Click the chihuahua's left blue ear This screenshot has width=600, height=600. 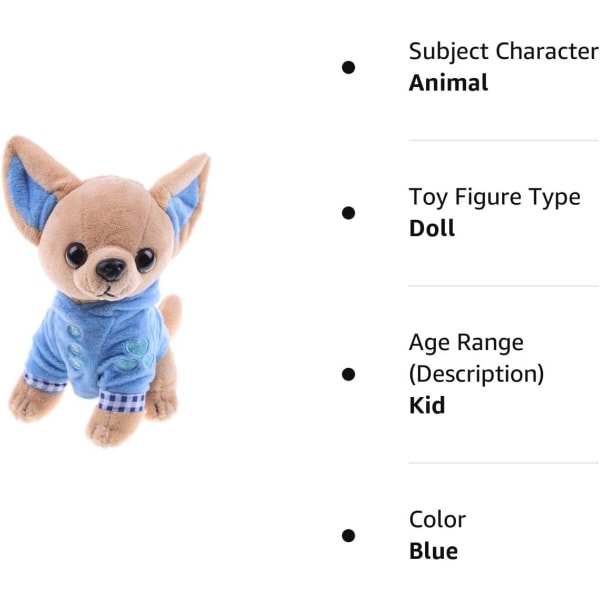point(28,191)
